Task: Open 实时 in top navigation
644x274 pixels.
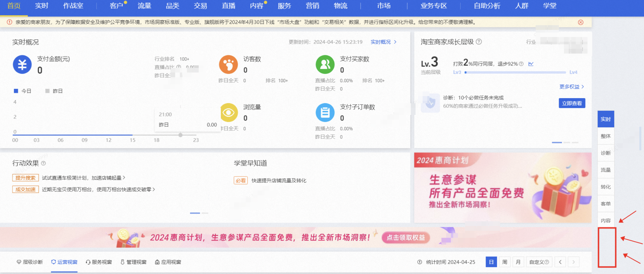Action: point(42,6)
